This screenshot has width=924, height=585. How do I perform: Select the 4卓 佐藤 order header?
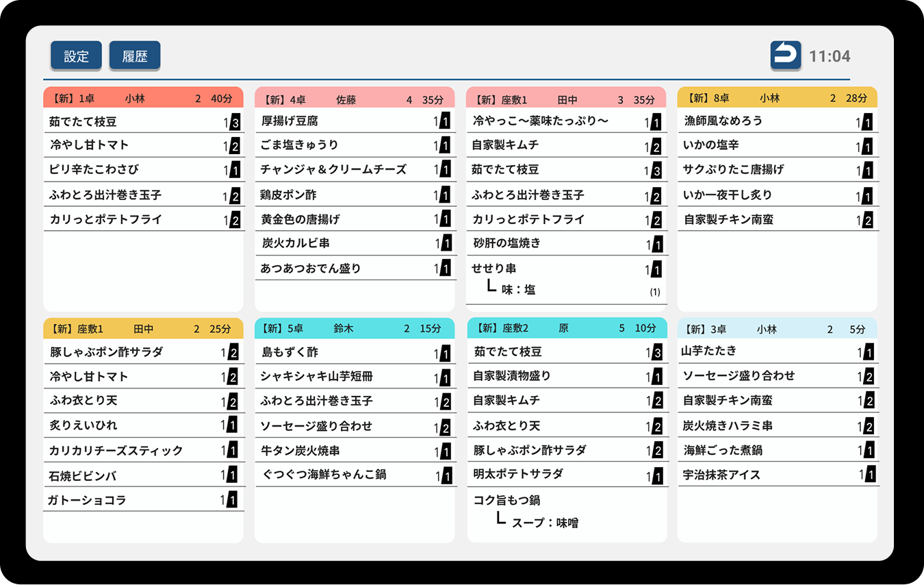[355, 99]
